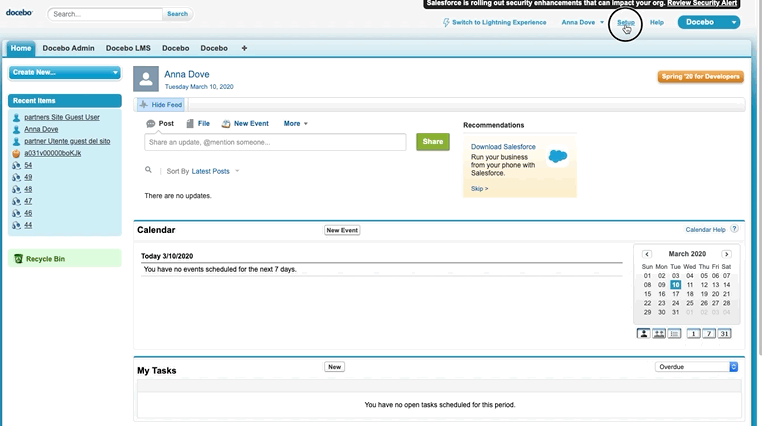Screen dimensions: 762x426
Task: Select the list view calendar icon
Action: click(675, 333)
